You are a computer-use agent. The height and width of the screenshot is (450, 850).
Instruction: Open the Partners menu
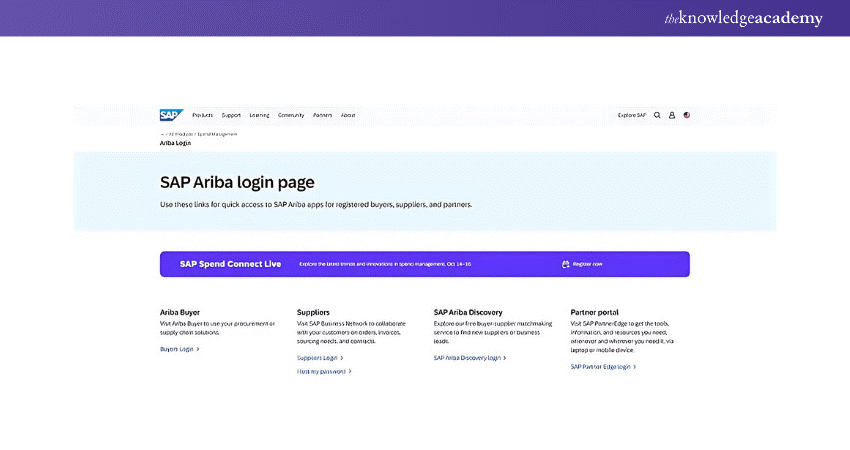323,115
